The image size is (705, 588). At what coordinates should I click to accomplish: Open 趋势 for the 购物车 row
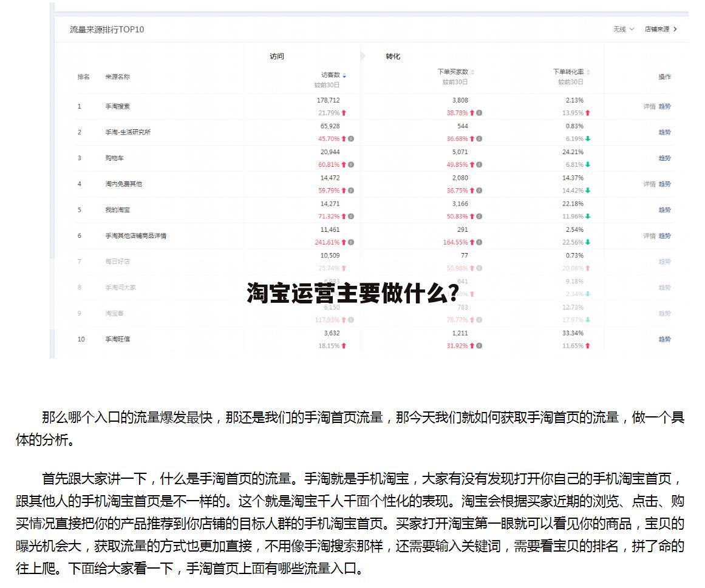(x=664, y=158)
